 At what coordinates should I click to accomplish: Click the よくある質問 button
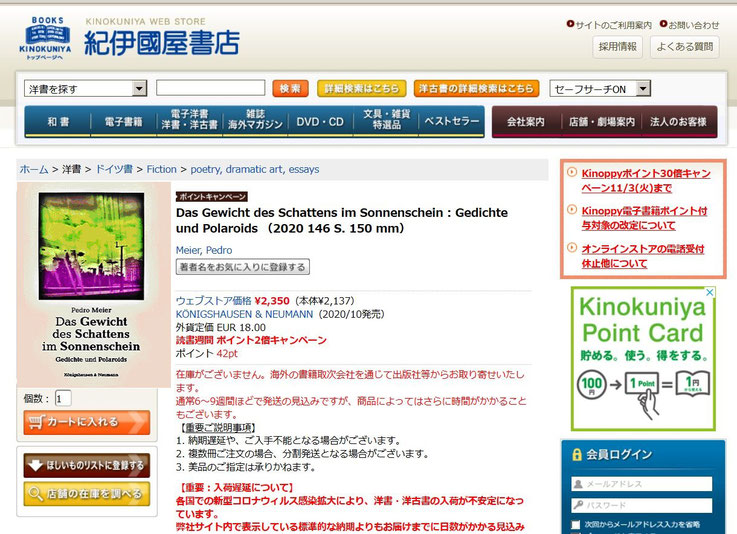tap(684, 47)
